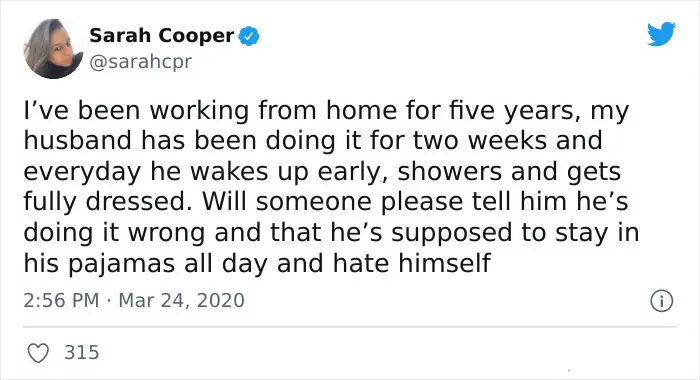The image size is (700, 380).
Task: Open Sarah Cooper's display name link
Action: (162, 36)
